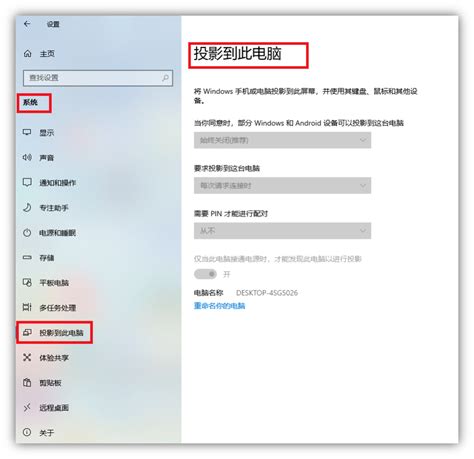Open the 始终关闭 projection availability dropdown
This screenshot has height=459, width=474.
pyautogui.click(x=282, y=140)
